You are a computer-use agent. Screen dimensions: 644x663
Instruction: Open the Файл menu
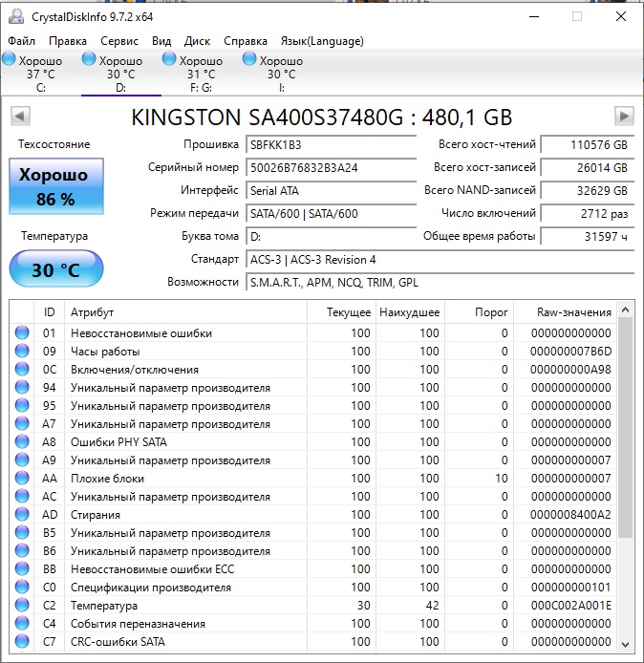(x=22, y=41)
